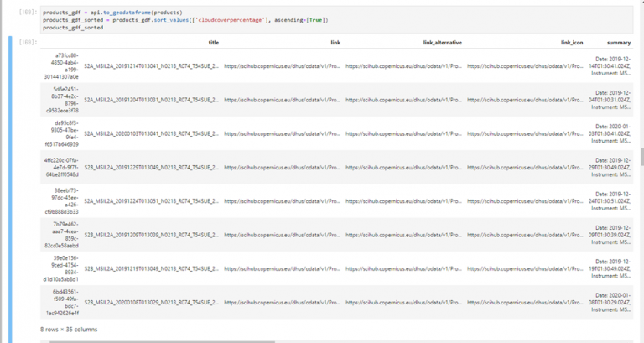Select the 'summary' column header
Viewport: 644px width, 343px height.
click(x=619, y=42)
